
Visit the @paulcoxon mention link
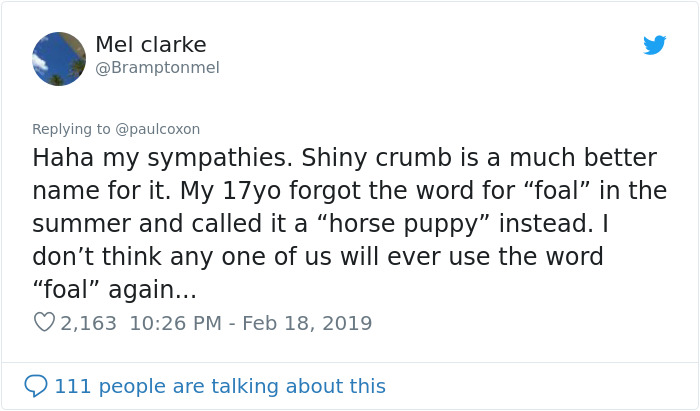(x=158, y=129)
